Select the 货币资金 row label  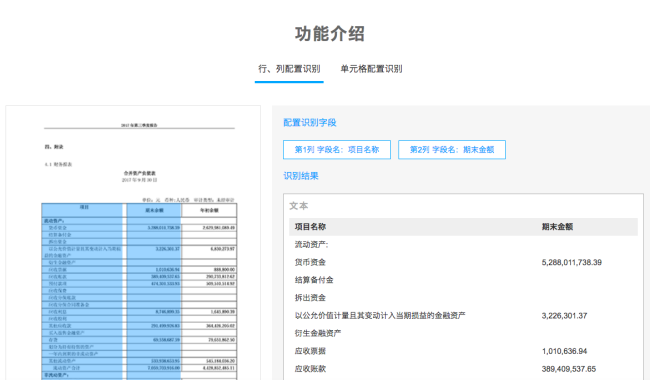[310, 262]
